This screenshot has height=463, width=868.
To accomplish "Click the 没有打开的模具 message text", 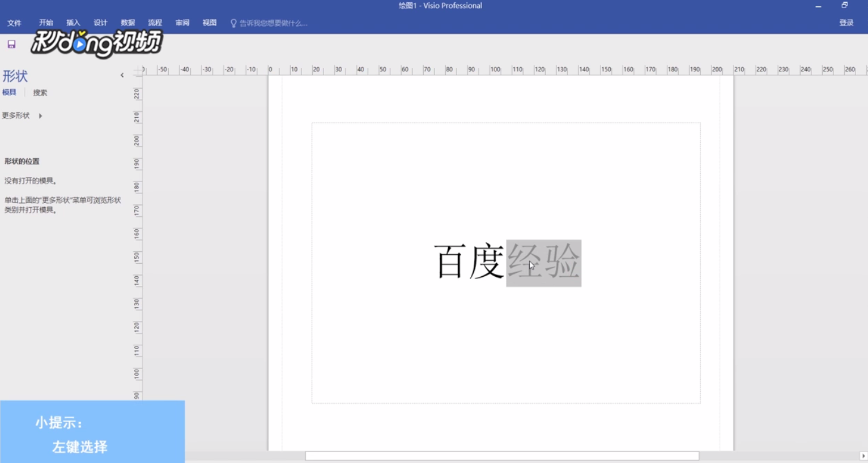I will point(31,181).
